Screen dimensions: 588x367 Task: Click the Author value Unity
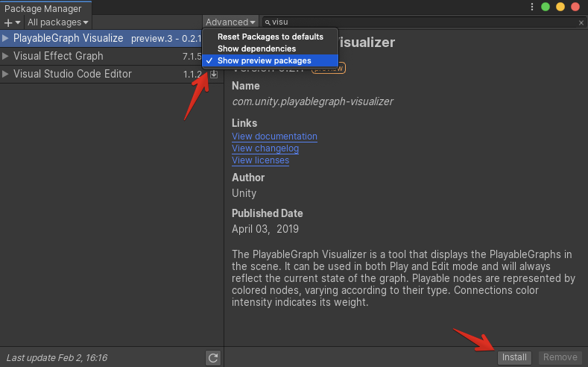tap(244, 193)
